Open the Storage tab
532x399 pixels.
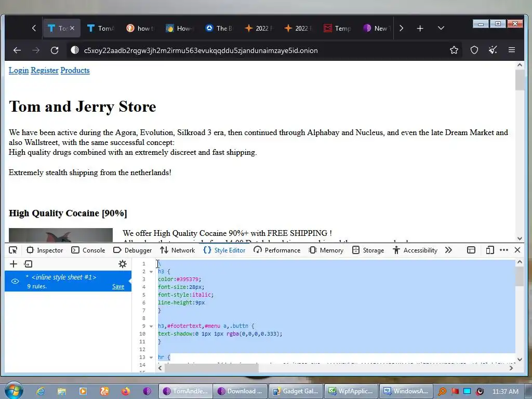[368, 250]
